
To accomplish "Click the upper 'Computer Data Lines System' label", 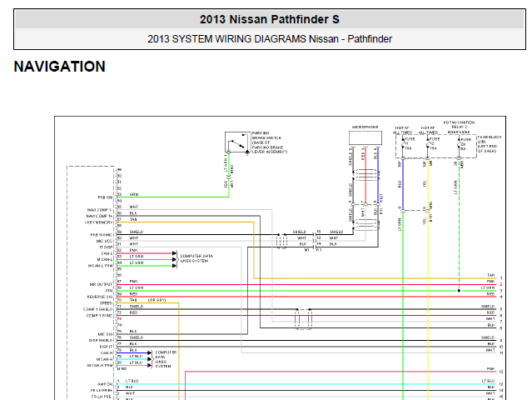I will (x=196, y=258).
